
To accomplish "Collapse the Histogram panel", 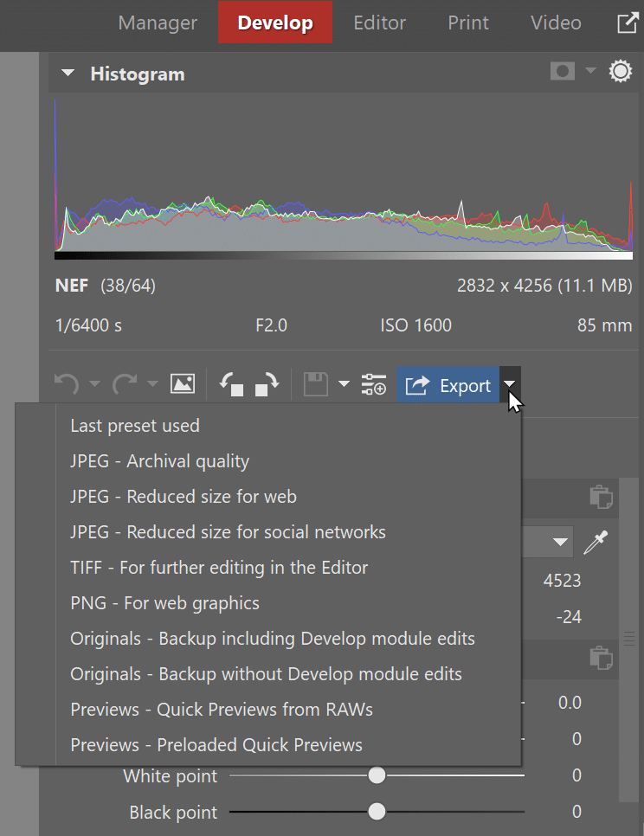I will pyautogui.click(x=68, y=73).
